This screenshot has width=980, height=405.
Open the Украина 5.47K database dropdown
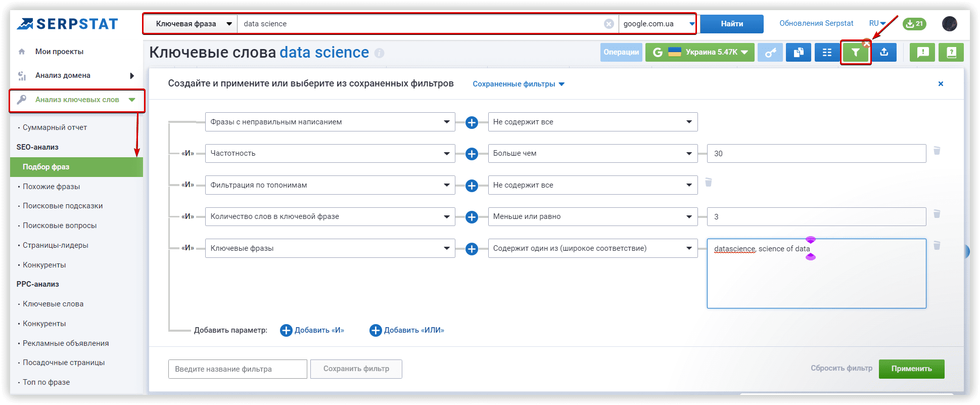click(x=699, y=53)
